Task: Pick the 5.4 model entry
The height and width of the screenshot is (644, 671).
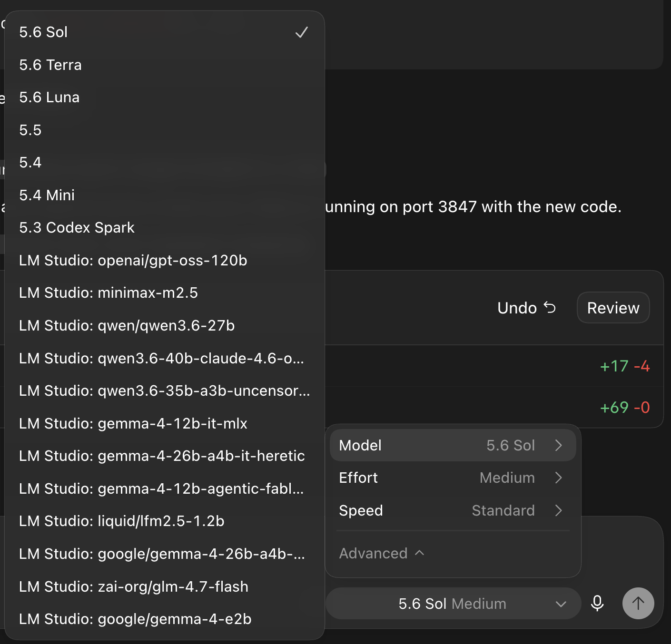Action: point(164,163)
